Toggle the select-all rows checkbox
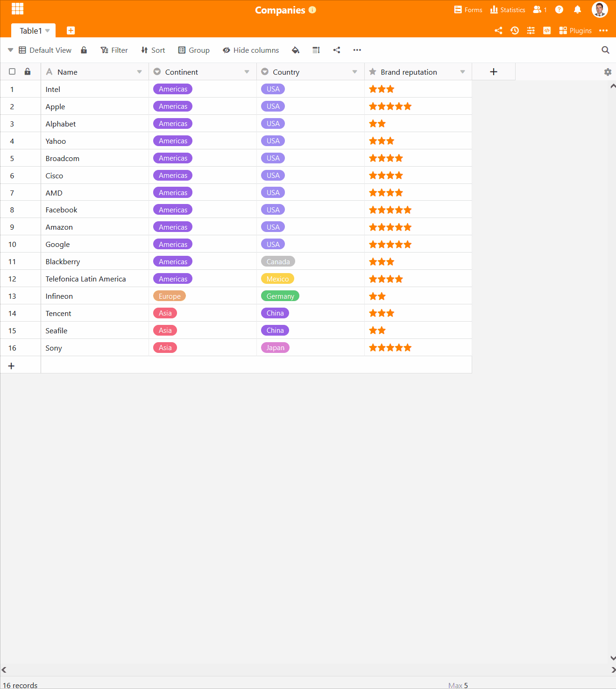Screen dimensions: 616x689 (12, 71)
